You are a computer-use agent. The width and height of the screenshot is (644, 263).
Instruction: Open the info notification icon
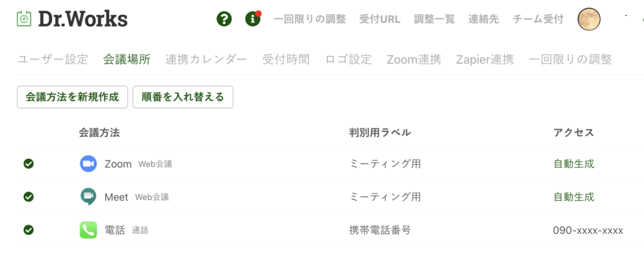pos(253,19)
